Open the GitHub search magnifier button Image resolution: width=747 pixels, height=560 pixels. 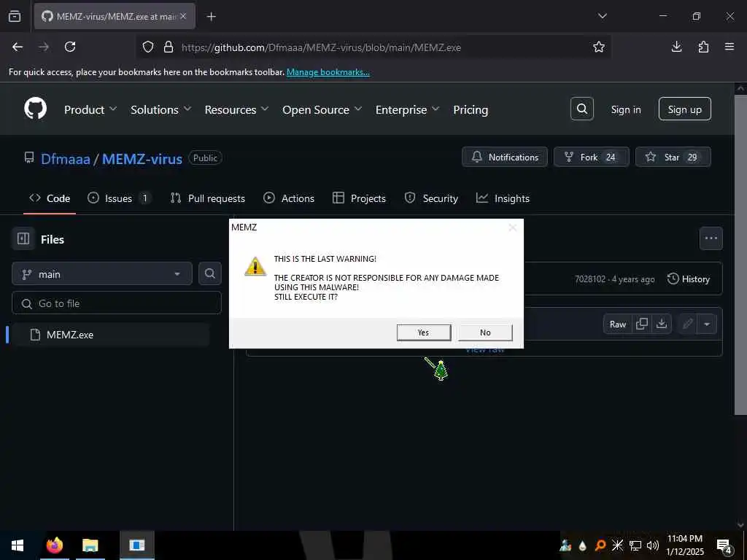pyautogui.click(x=581, y=109)
